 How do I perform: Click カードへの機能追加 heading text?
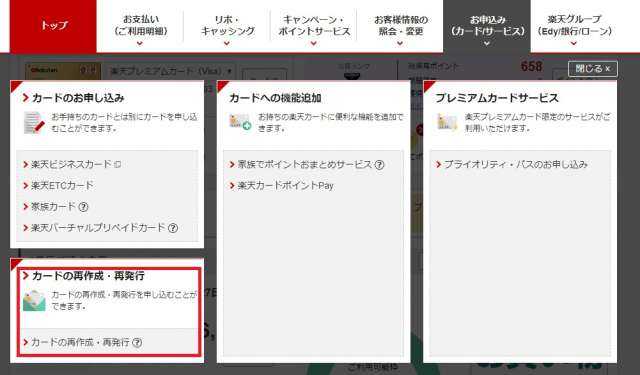coord(275,98)
